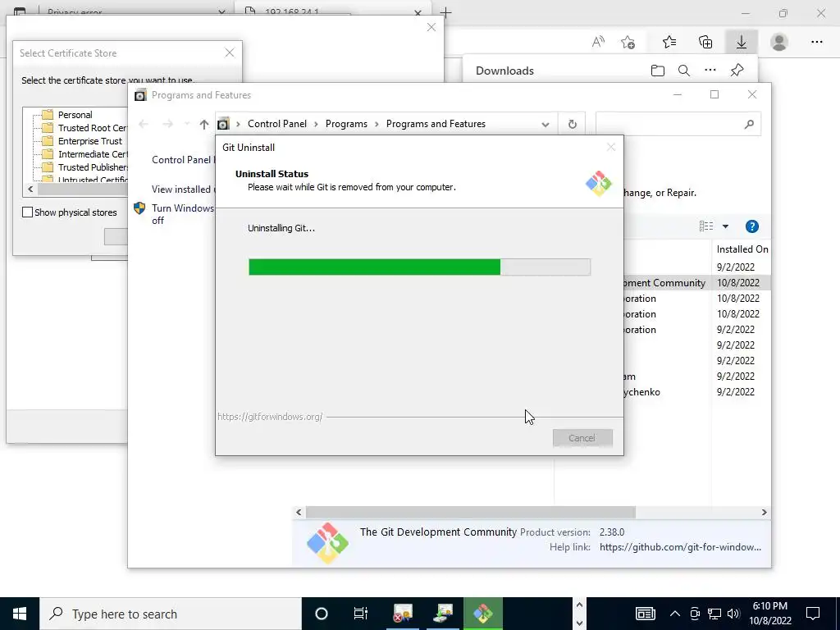Screen dimensions: 840x630
Task: Select the Personal certificate store
Action: click(75, 115)
